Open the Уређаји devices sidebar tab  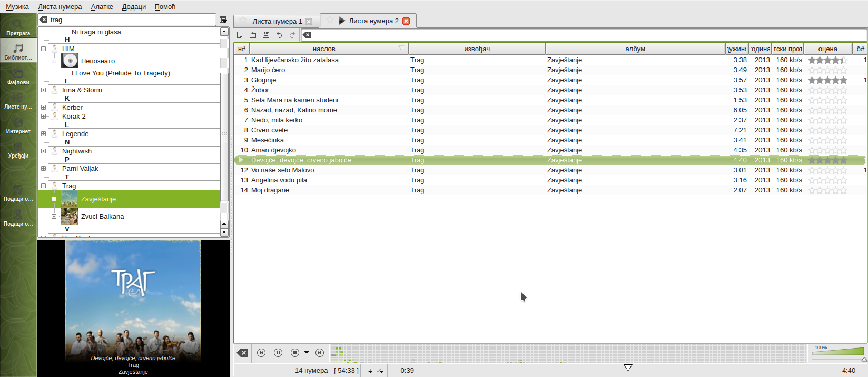[x=18, y=149]
